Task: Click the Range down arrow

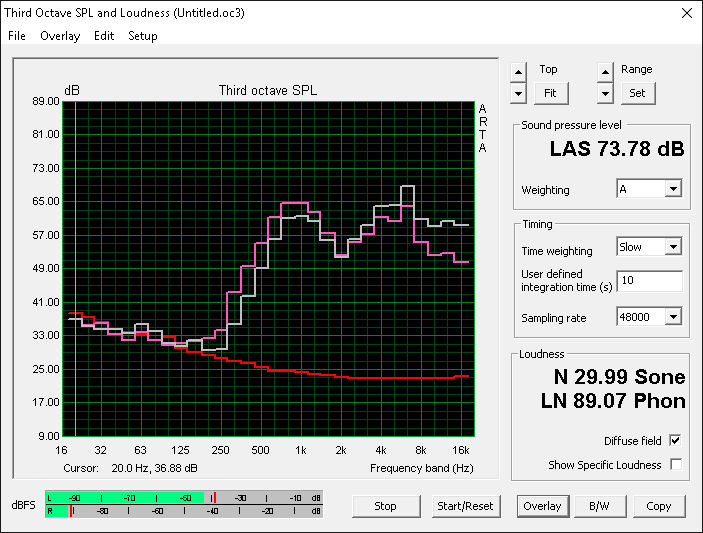Action: click(605, 94)
